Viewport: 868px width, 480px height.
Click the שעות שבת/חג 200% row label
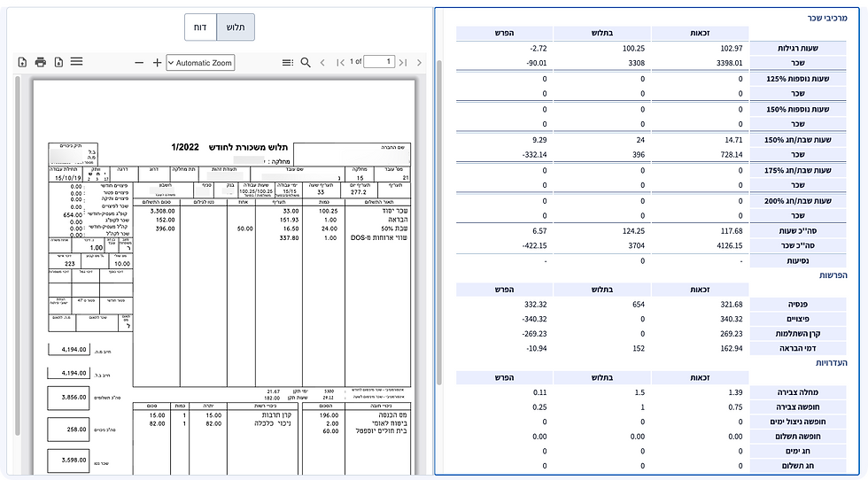pos(798,200)
